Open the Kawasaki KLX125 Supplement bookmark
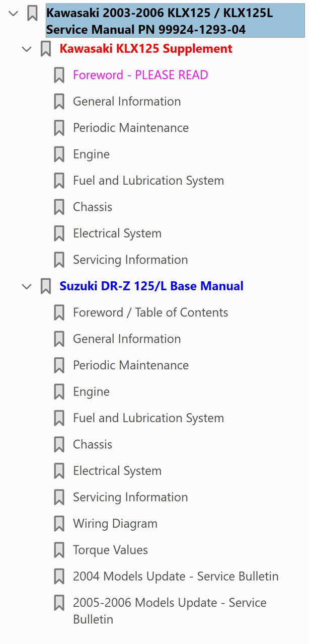This screenshot has width=309, height=644. 146,49
